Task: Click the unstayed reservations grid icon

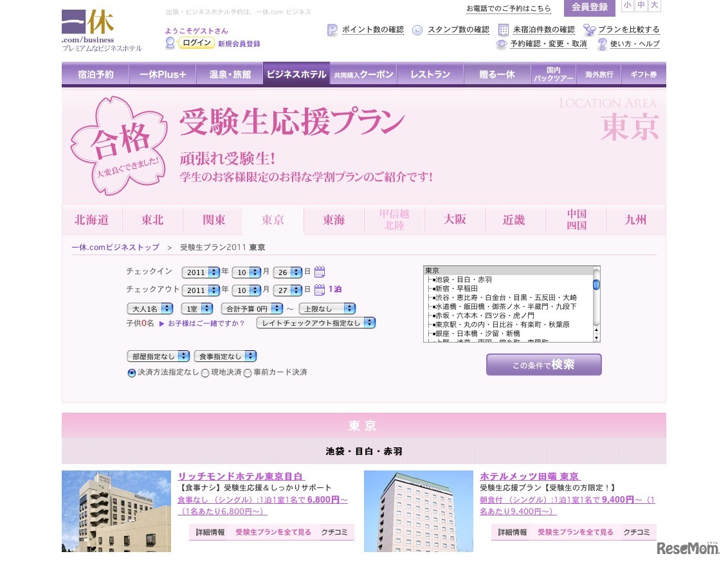Action: (504, 30)
